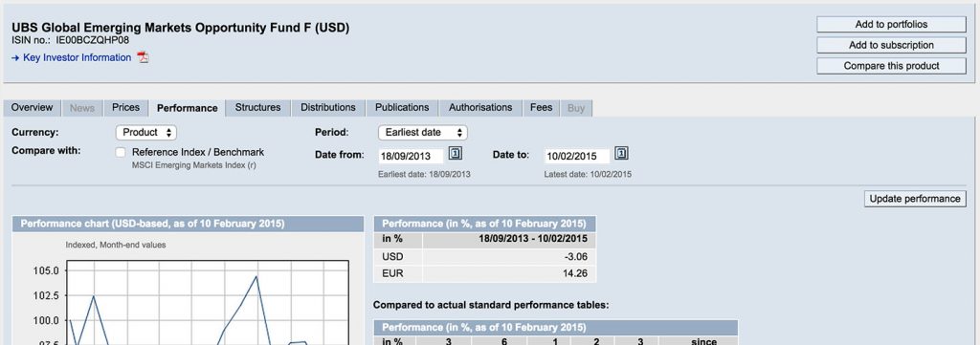Viewport: 980px width, 345px height.
Task: Click the 100.0 chart axis label
Action: tap(46, 321)
